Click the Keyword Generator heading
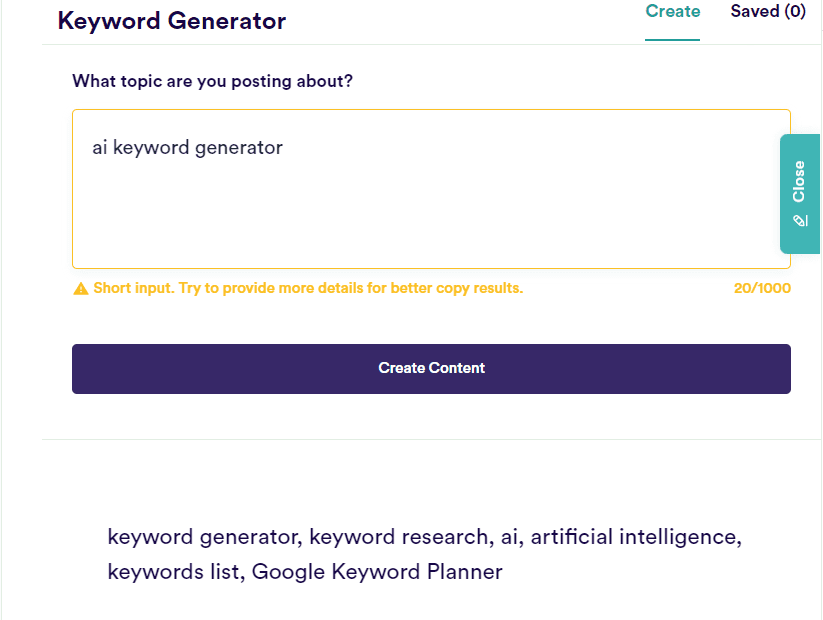 [172, 20]
